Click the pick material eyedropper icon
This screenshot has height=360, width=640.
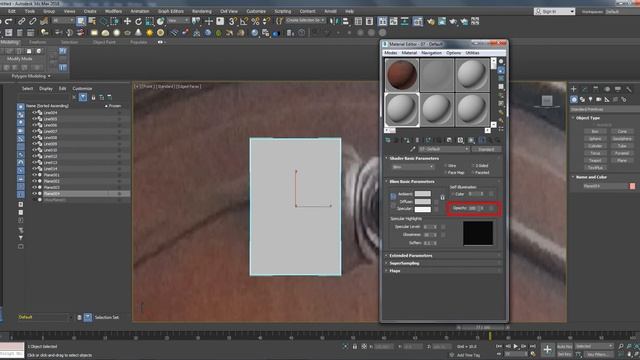[412, 149]
